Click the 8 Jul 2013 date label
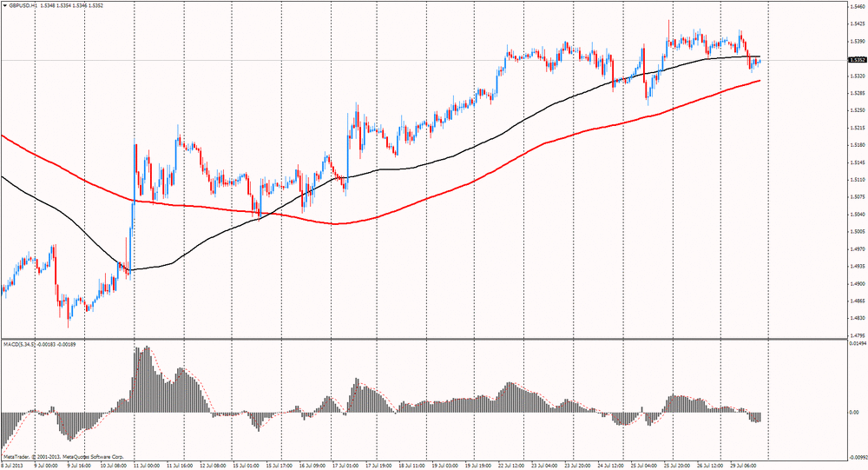 tap(10, 467)
